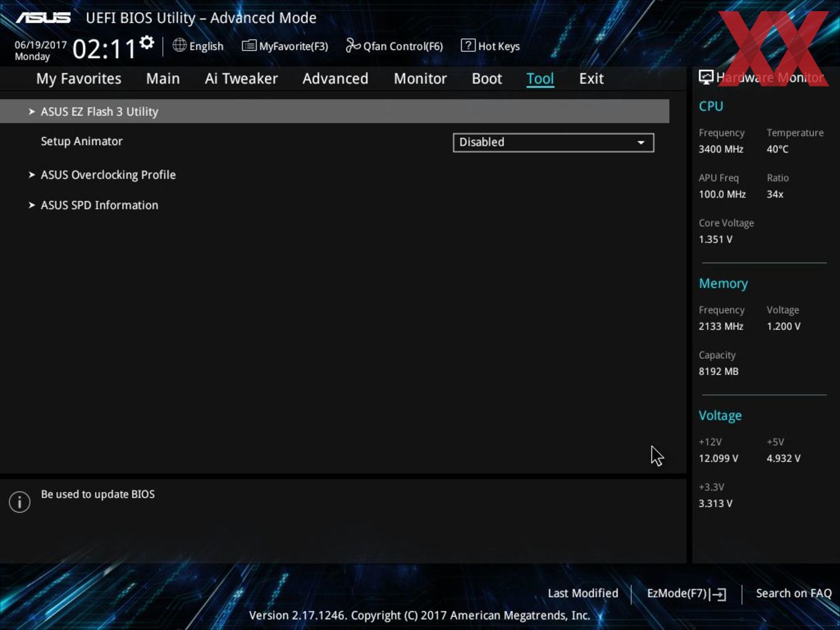The width and height of the screenshot is (840, 630).
Task: Expand ASUS SPD Information arrow
Action: [31, 205]
